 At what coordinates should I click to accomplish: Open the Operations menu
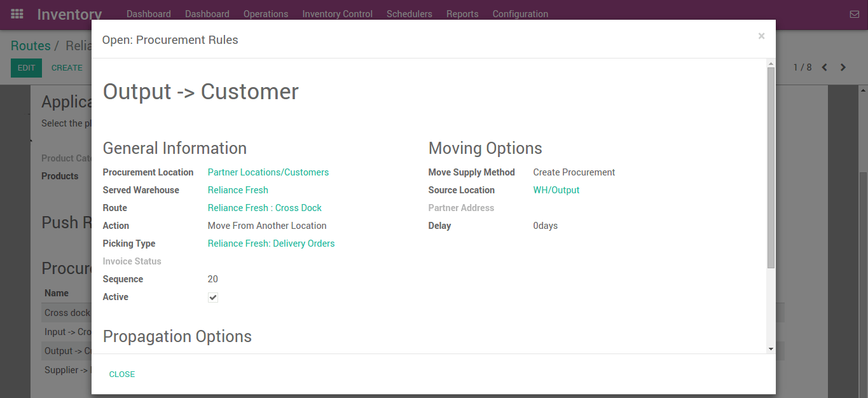tap(266, 13)
